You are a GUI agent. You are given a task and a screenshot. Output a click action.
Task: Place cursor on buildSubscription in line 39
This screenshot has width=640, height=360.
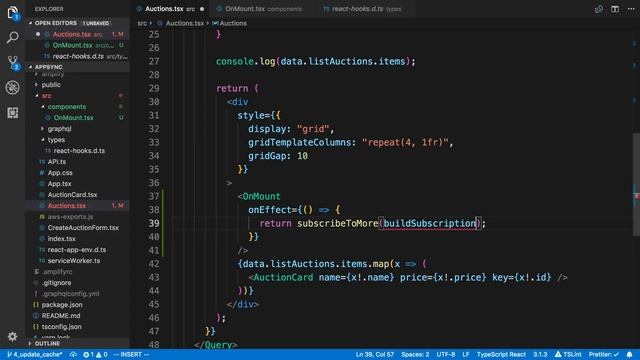click(429, 223)
